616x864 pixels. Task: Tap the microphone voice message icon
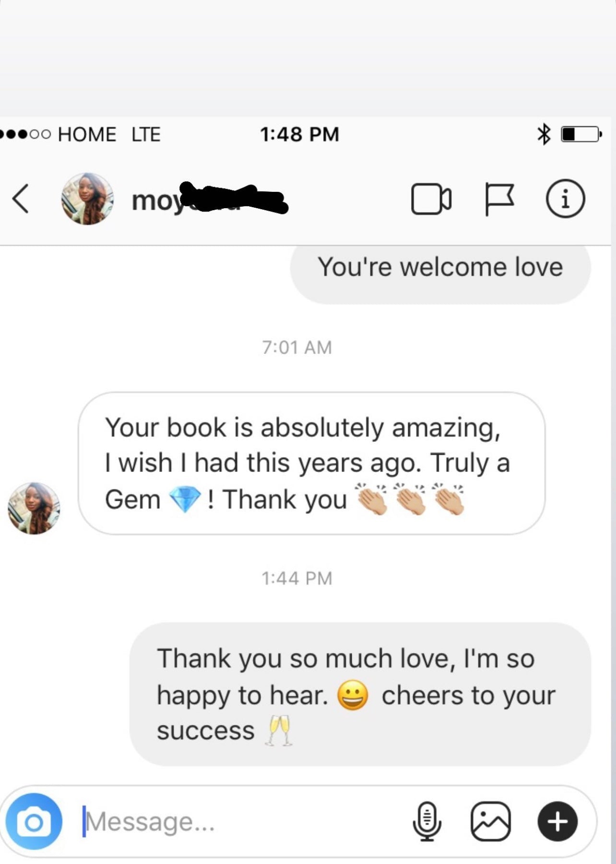click(x=426, y=821)
